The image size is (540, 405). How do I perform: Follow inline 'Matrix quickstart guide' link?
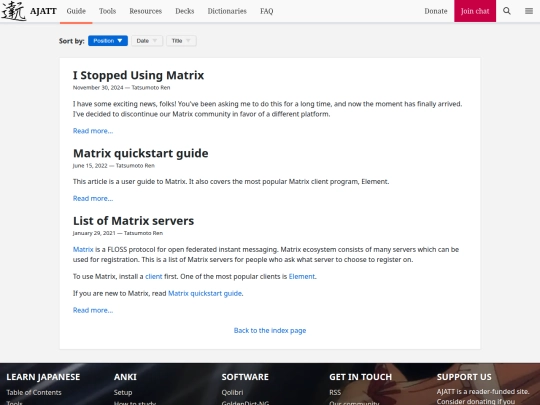[x=205, y=293]
